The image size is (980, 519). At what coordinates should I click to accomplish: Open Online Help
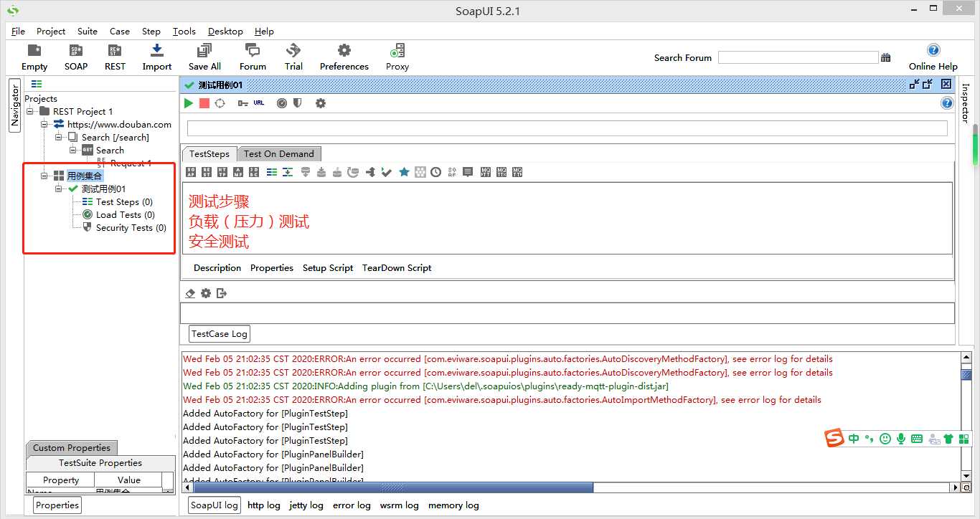933,57
